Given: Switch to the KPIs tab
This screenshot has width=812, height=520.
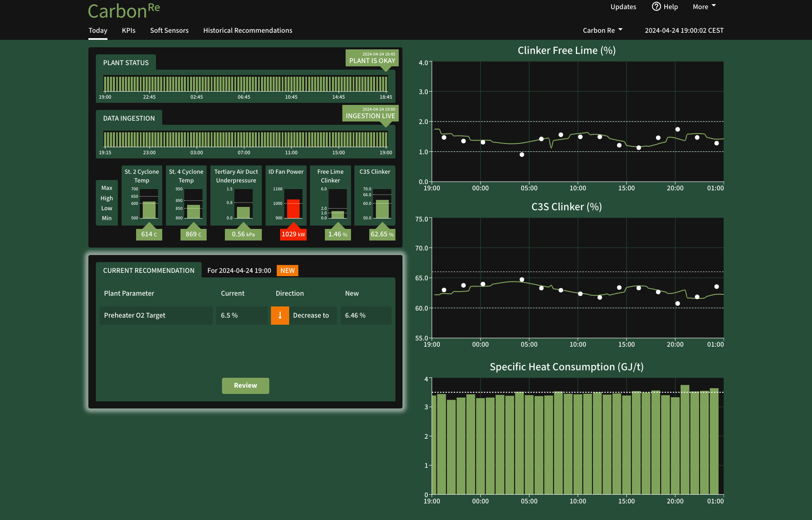Looking at the screenshot, I should [x=129, y=30].
